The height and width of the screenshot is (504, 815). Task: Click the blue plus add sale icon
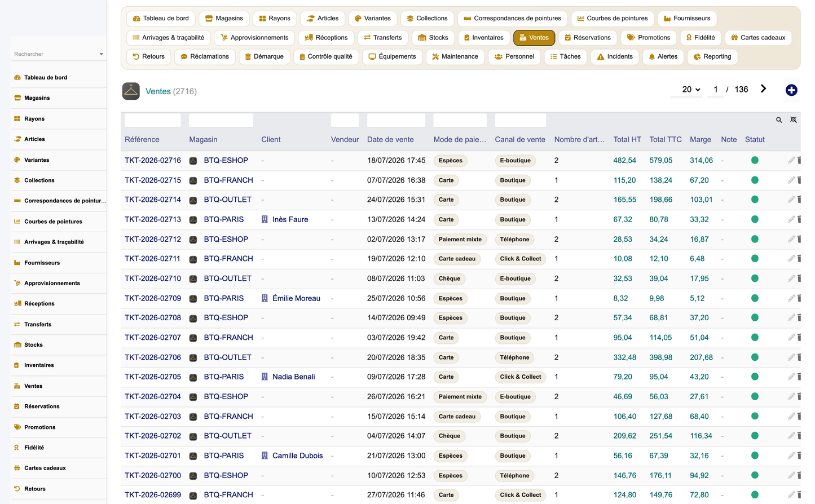coord(791,90)
